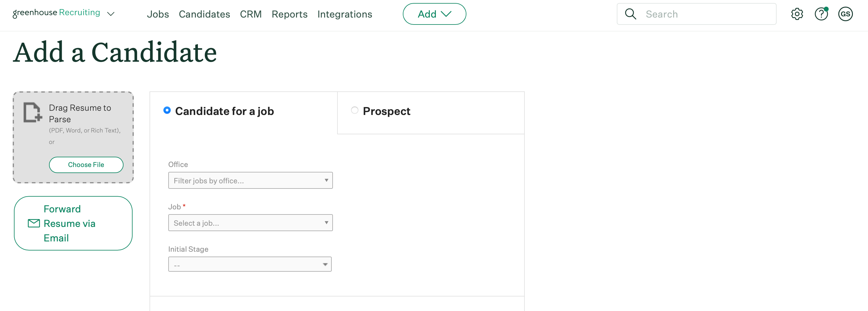Open the help question mark icon
This screenshot has height=311, width=868.
[x=821, y=14]
